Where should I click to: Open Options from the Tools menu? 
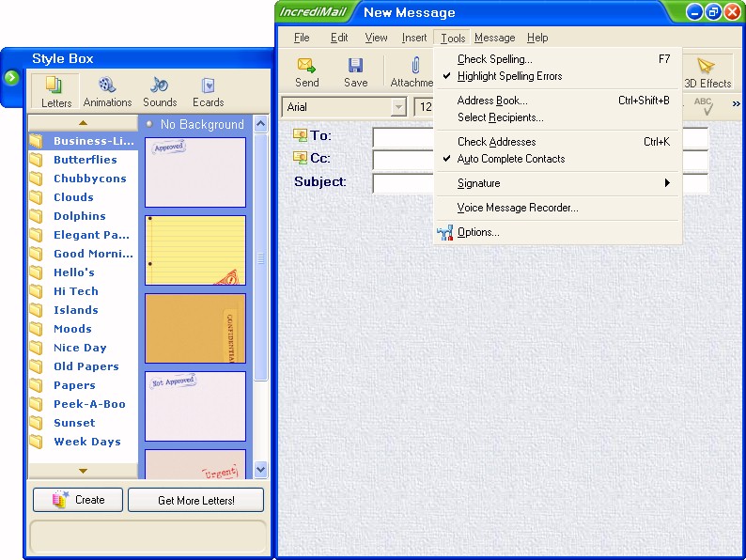coord(477,232)
